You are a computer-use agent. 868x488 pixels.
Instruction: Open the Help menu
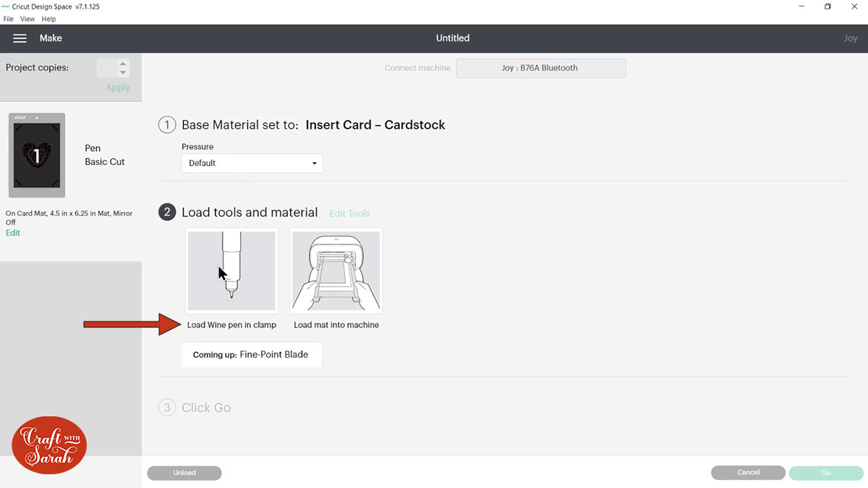tap(48, 19)
